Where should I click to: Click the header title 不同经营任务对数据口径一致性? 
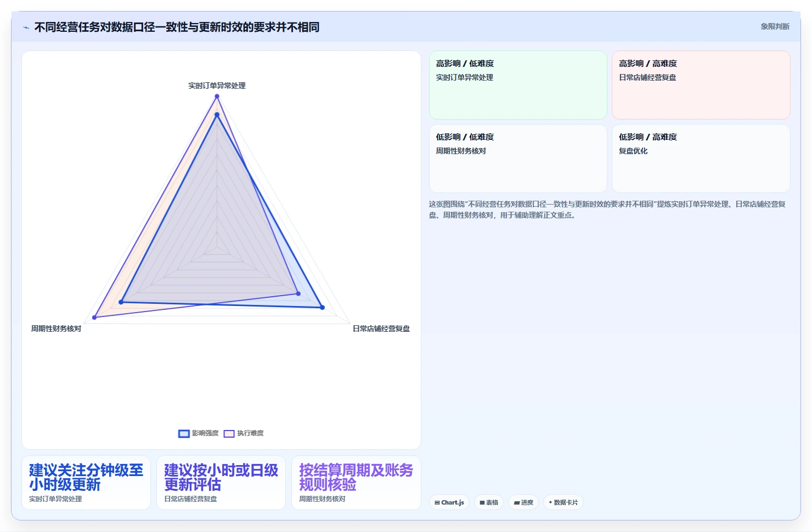177,27
